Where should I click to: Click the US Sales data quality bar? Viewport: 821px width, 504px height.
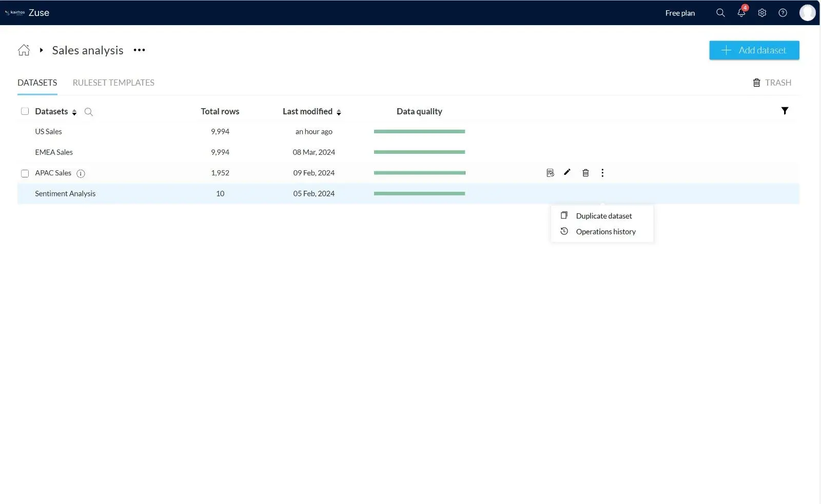click(419, 132)
